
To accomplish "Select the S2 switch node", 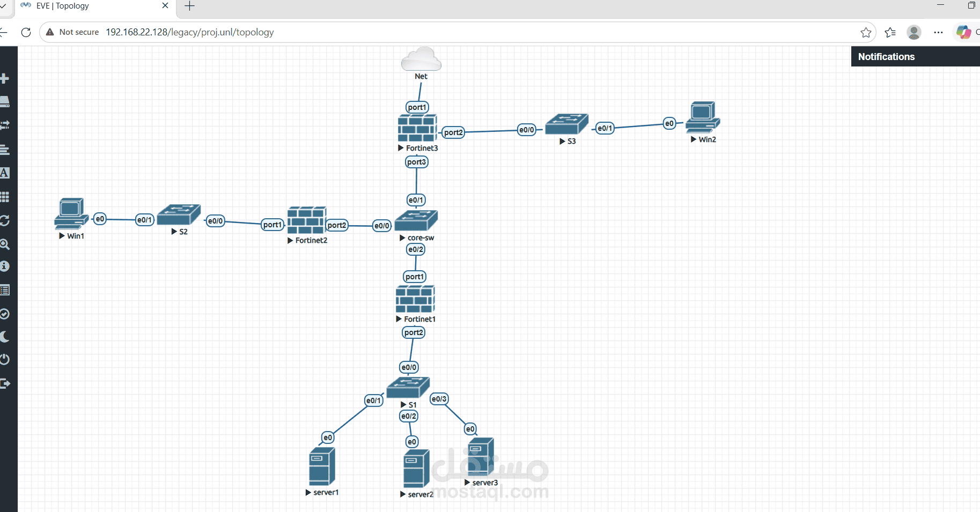I will [x=179, y=214].
